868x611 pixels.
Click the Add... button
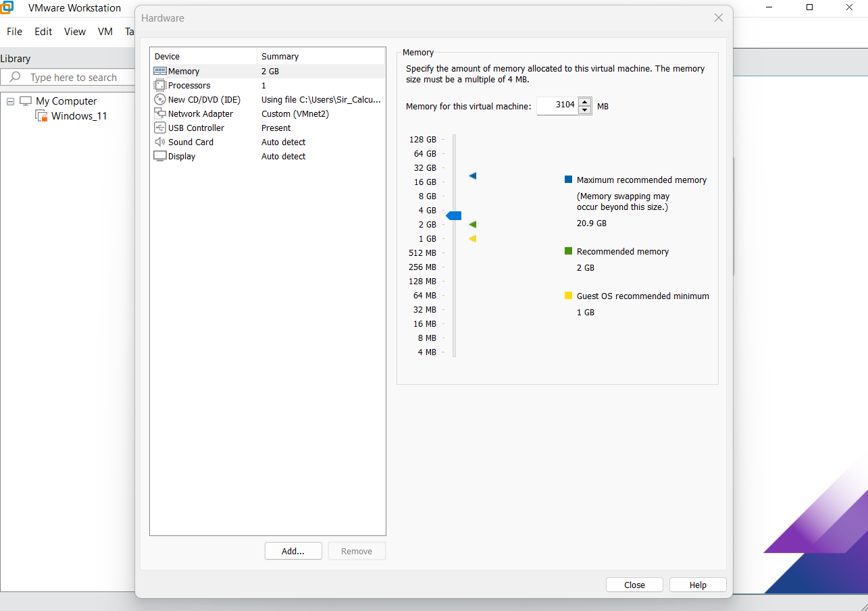coord(293,551)
